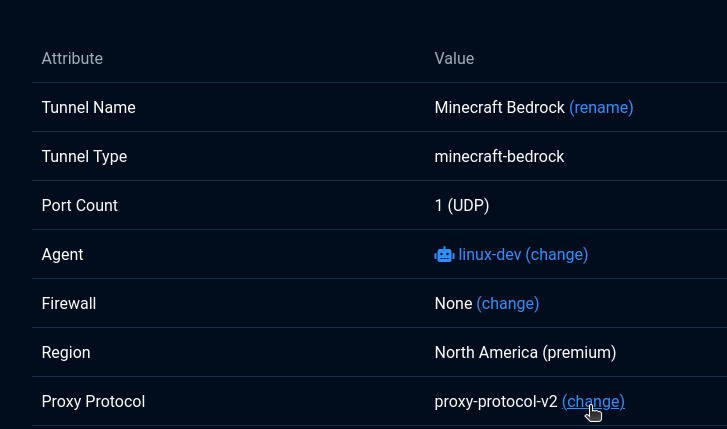
Task: Click the Region attribute label
Action: coord(66,352)
